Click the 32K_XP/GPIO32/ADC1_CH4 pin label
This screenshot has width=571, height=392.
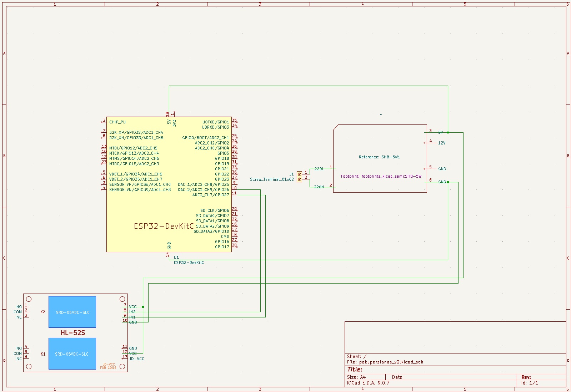(136, 132)
